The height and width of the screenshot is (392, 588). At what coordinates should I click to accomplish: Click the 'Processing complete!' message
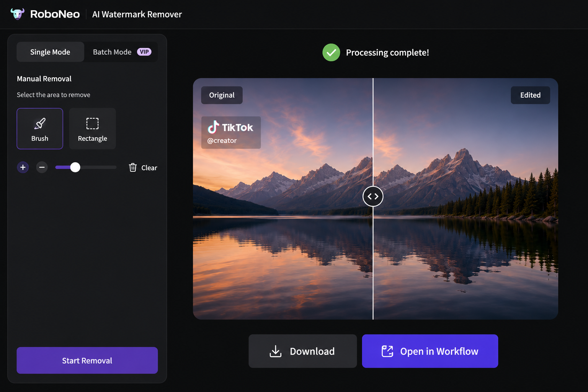click(387, 52)
